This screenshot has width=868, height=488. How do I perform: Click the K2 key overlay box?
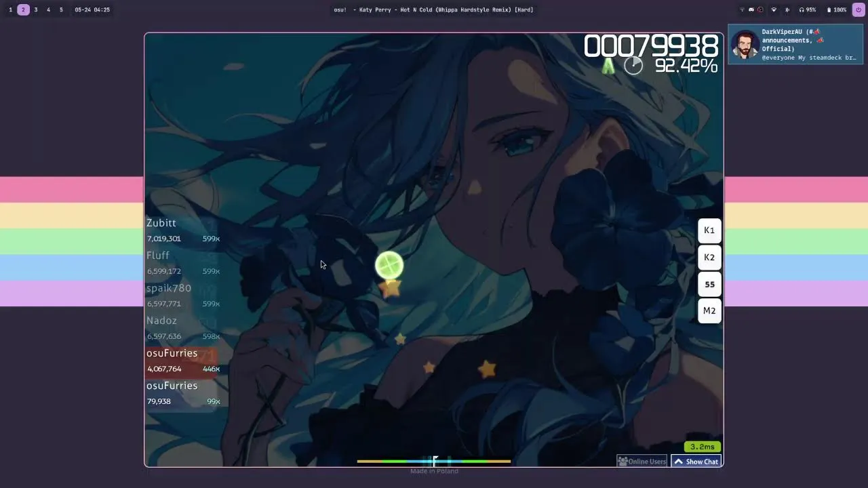tap(709, 258)
